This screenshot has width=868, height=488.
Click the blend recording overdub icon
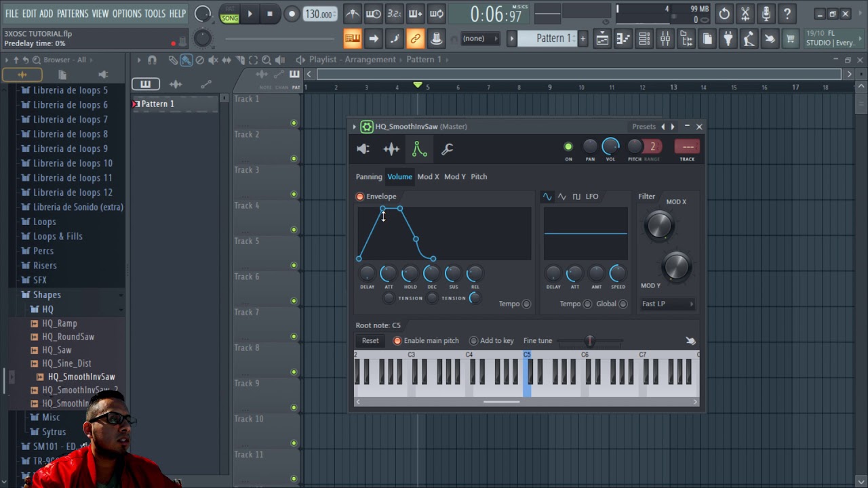tap(416, 14)
